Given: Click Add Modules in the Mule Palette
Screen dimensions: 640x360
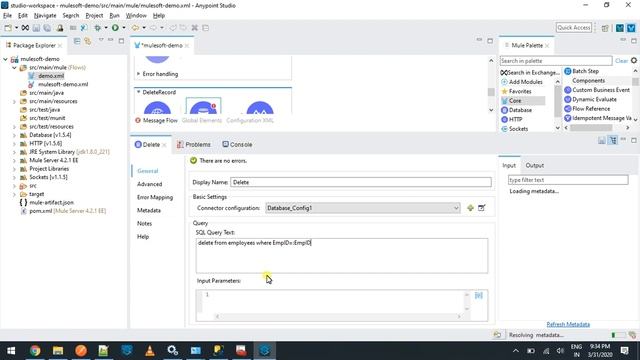Looking at the screenshot, I should (x=522, y=82).
